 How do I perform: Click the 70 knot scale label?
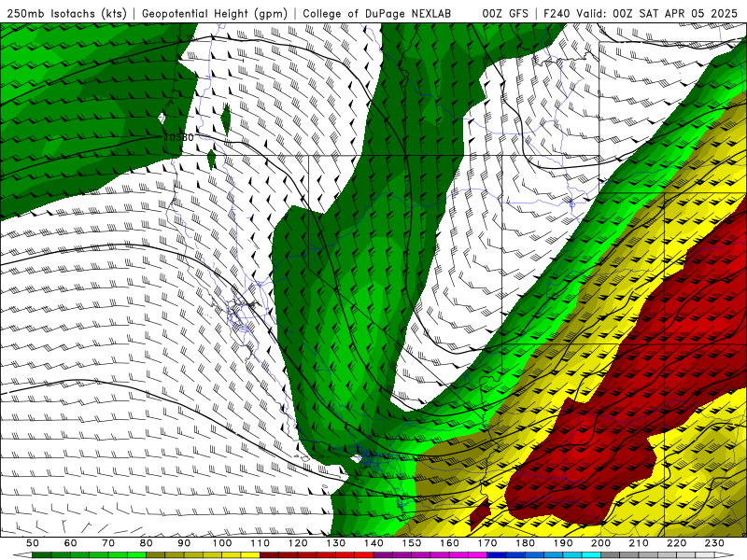tap(108, 543)
